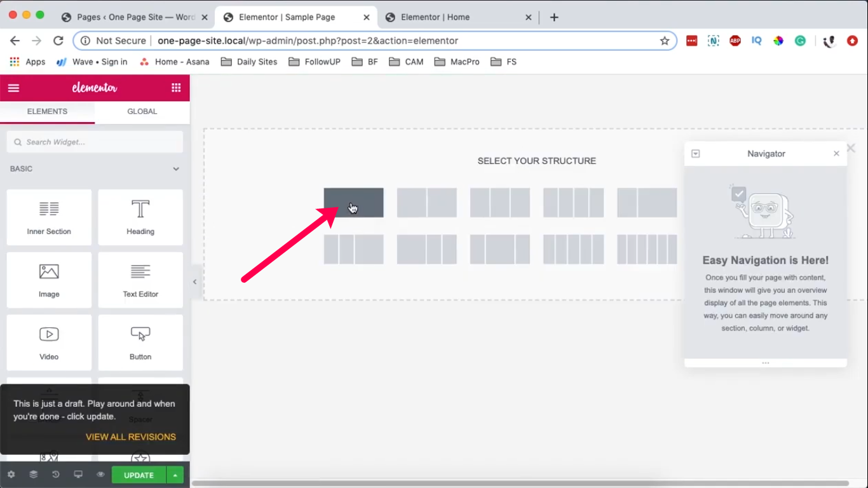Select the Heading widget
868x488 pixels.
point(140,217)
